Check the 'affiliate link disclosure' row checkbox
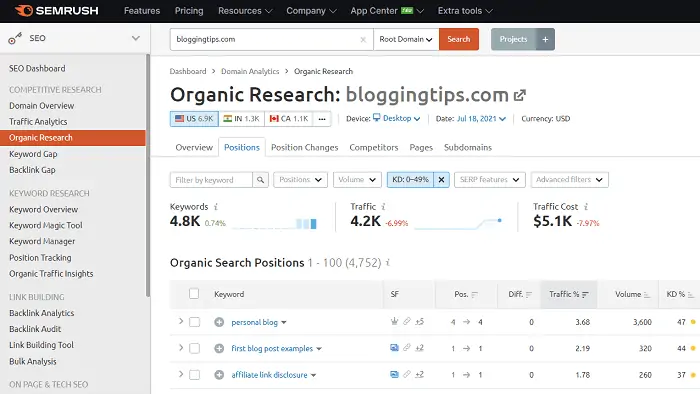The height and width of the screenshot is (394, 700). pyautogui.click(x=194, y=375)
